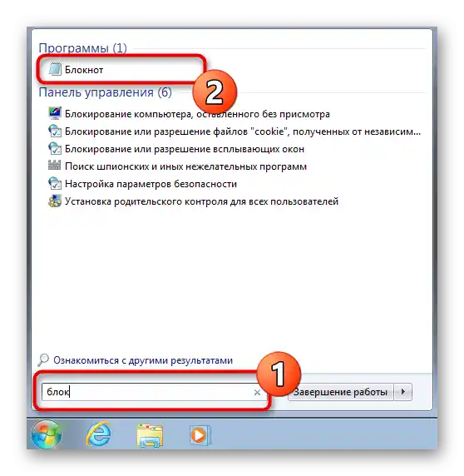Focus the search field containing блок
Viewport: 464px width, 476px height.
(x=154, y=392)
